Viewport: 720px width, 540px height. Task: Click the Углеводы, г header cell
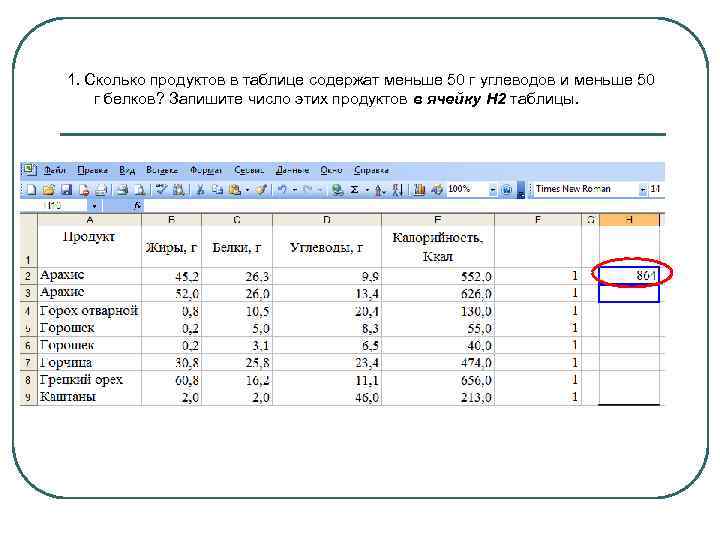(x=326, y=247)
